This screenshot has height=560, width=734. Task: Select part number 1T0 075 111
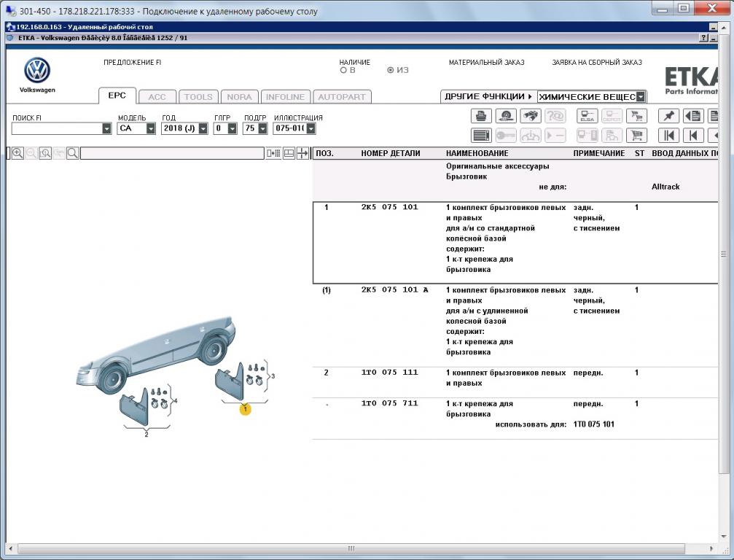[389, 373]
